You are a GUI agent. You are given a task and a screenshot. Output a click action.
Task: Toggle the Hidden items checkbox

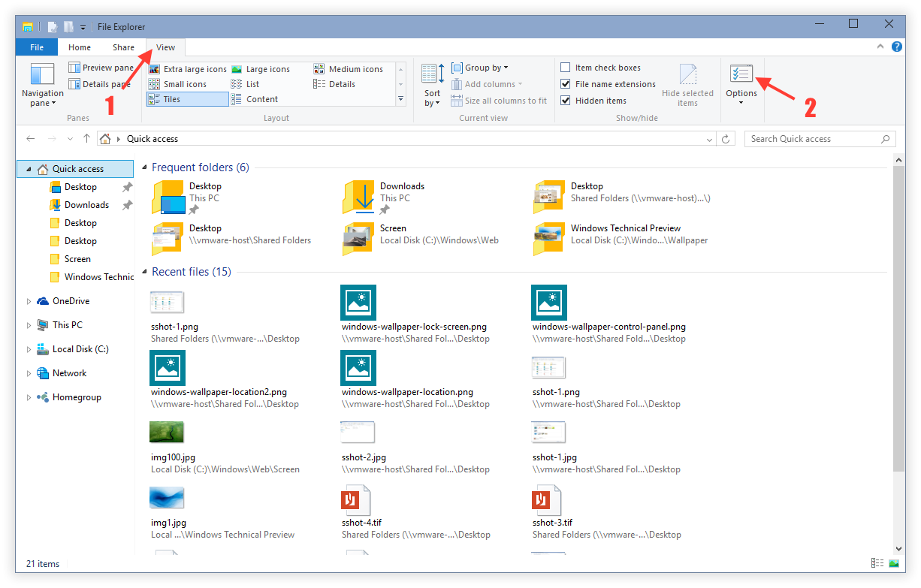click(x=566, y=101)
